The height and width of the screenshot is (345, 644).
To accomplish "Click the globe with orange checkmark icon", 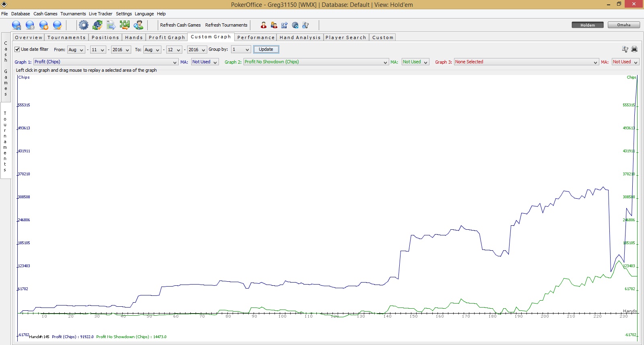I will 58,25.
